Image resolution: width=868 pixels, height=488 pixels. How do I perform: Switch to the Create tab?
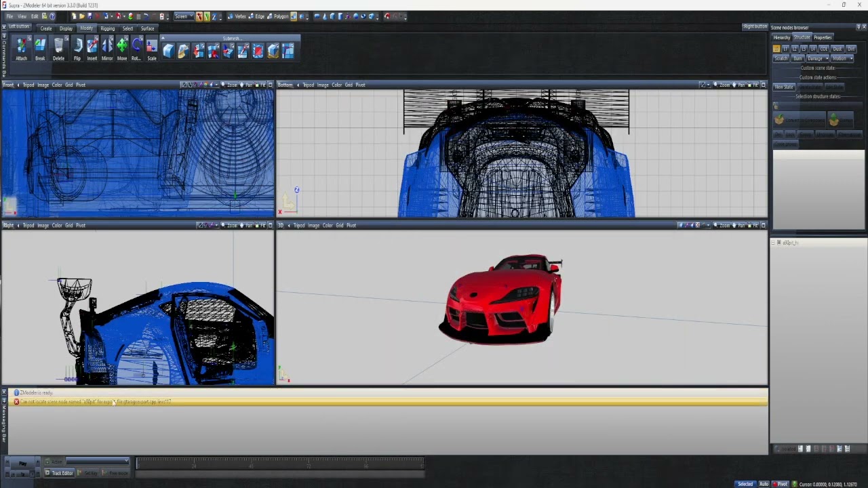pos(46,28)
